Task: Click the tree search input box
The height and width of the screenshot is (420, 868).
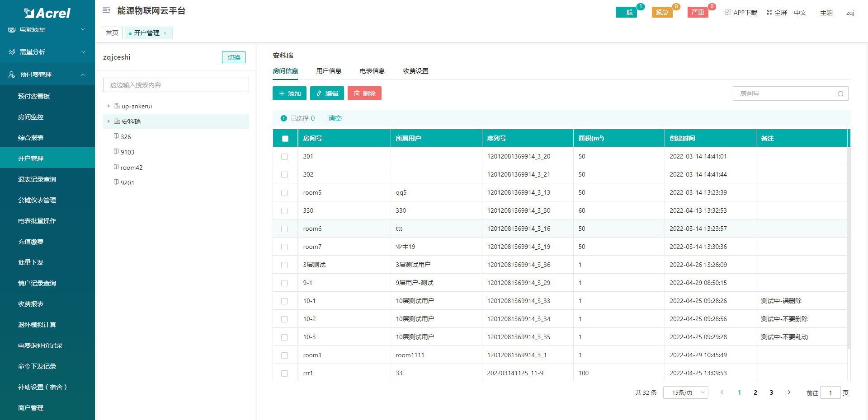Action: click(176, 85)
